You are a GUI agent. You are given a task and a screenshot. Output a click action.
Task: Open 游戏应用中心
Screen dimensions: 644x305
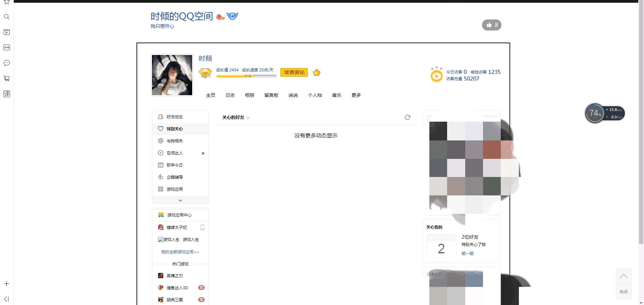click(x=180, y=215)
